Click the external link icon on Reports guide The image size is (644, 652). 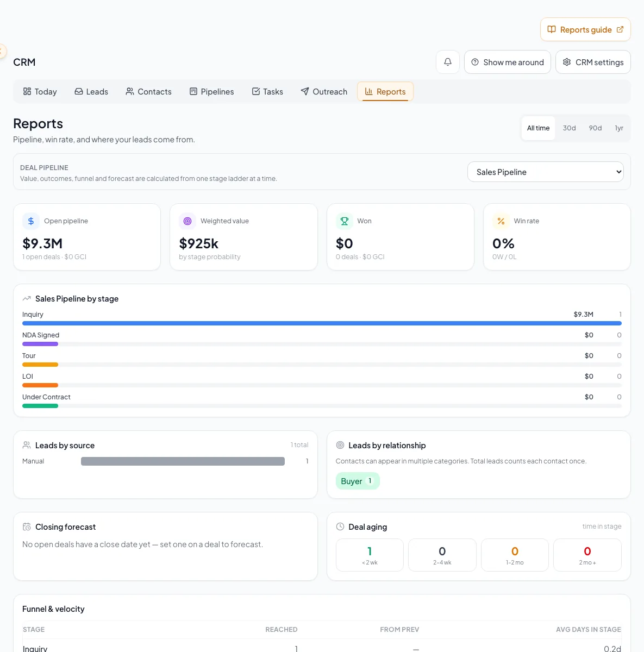[x=620, y=29]
